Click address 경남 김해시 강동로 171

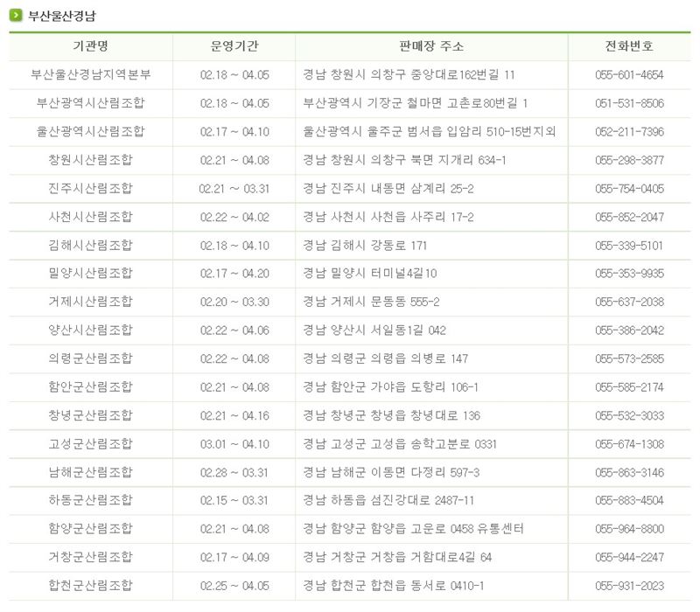365,246
